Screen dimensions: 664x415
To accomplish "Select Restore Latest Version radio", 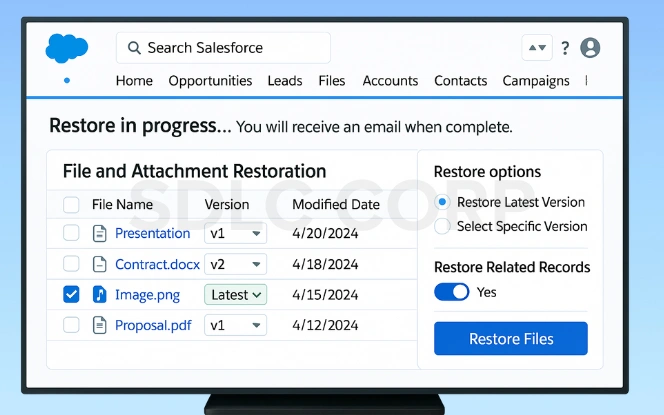I will click(442, 202).
